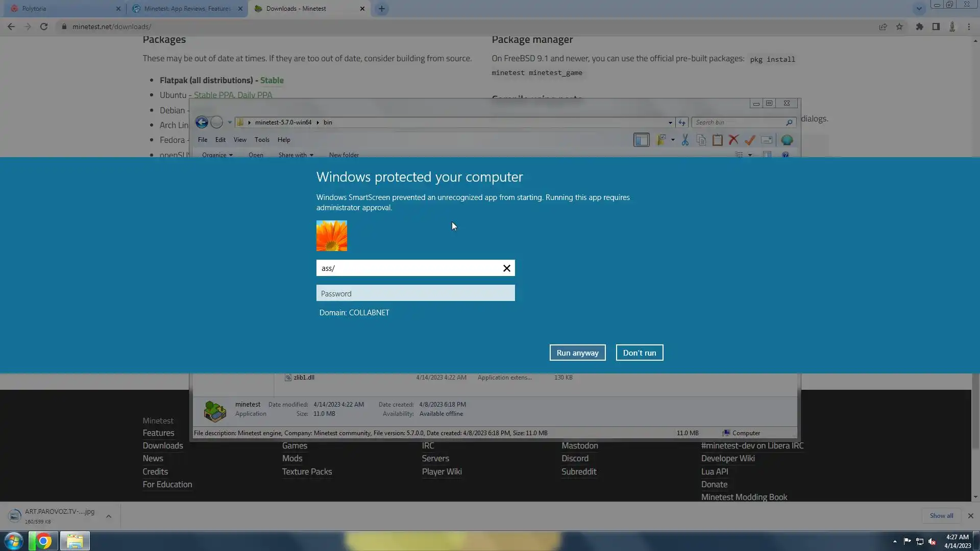This screenshot has width=980, height=551.
Task: Click the Copy pages toolbar icon
Action: (701, 140)
